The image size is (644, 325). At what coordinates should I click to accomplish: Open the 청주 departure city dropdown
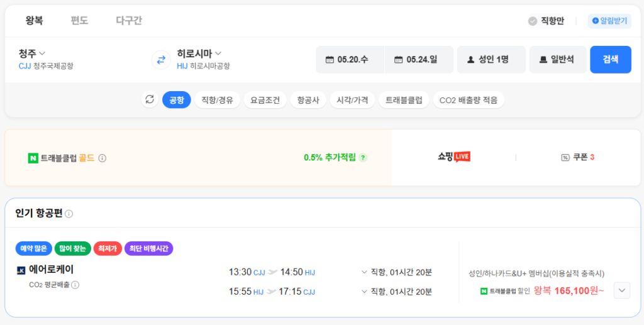[32, 53]
